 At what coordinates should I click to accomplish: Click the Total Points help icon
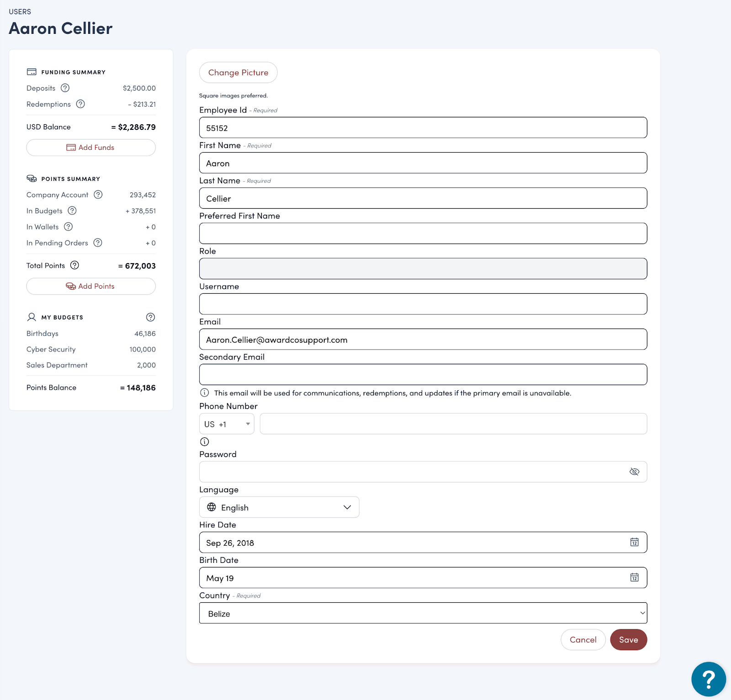pyautogui.click(x=75, y=265)
